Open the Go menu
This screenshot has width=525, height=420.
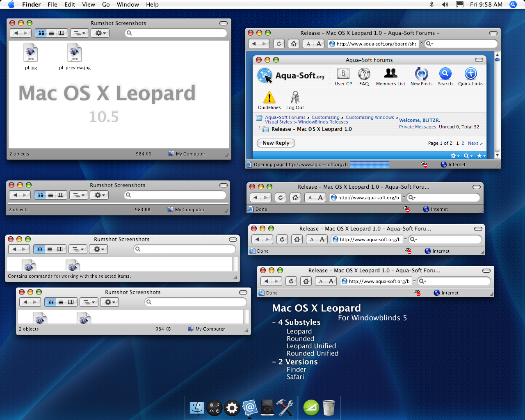pos(106,5)
